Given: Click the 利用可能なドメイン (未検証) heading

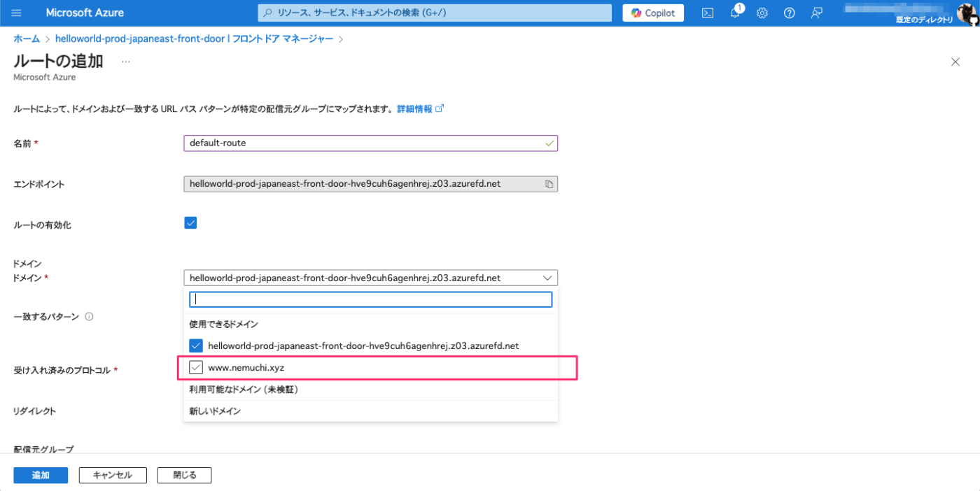Looking at the screenshot, I should (x=244, y=389).
